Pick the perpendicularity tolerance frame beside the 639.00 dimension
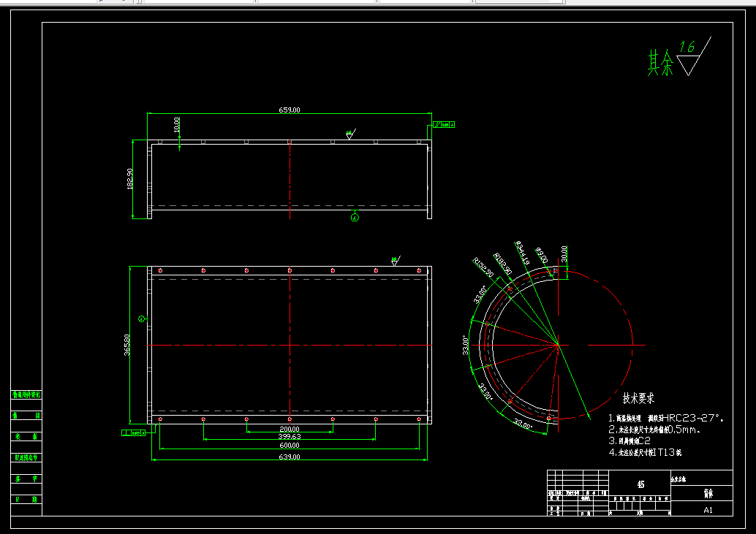This screenshot has width=756, height=534. [134, 433]
